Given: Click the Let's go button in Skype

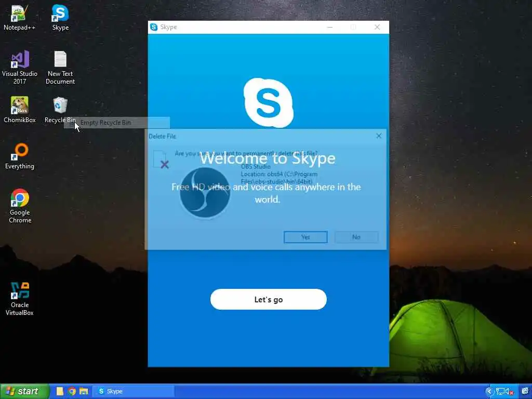Looking at the screenshot, I should 269,299.
